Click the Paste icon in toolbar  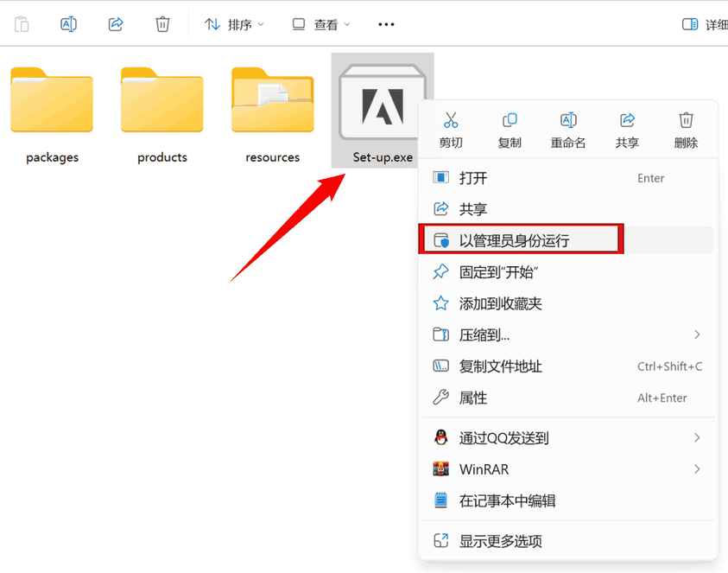(x=22, y=24)
